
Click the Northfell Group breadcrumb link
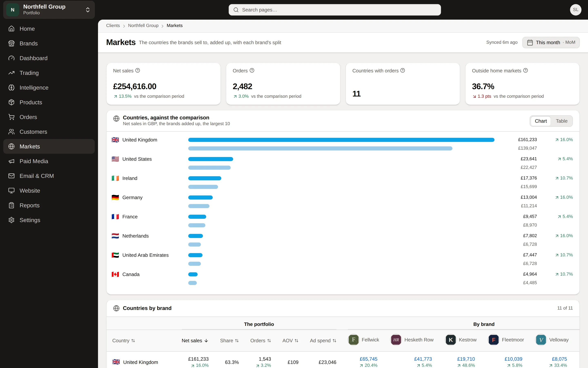click(x=143, y=26)
